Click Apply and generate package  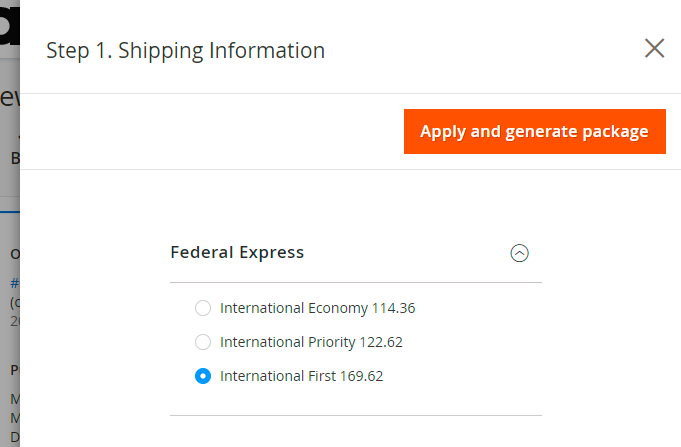[535, 132]
